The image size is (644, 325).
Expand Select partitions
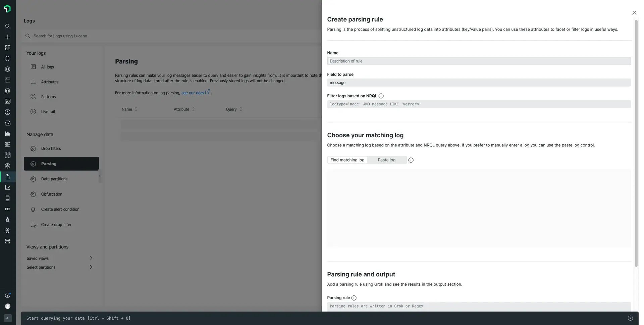click(60, 267)
